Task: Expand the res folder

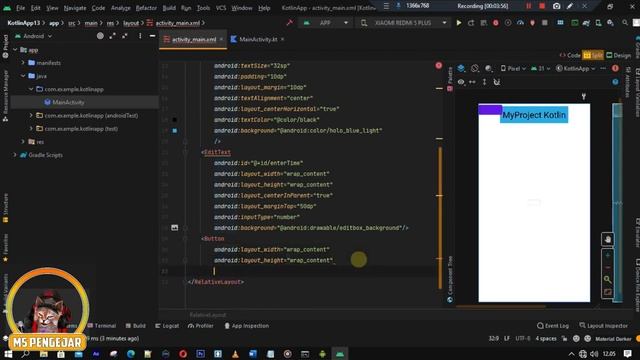Action: click(x=23, y=142)
